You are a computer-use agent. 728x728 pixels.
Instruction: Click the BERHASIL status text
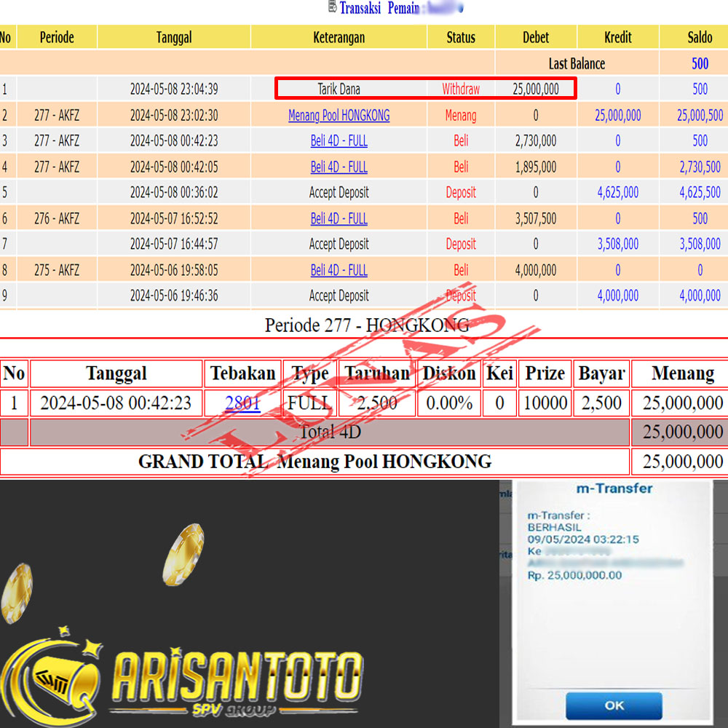[554, 527]
